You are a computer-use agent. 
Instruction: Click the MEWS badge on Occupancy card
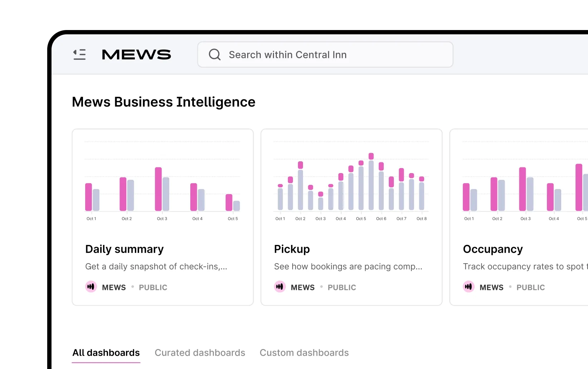tap(469, 287)
